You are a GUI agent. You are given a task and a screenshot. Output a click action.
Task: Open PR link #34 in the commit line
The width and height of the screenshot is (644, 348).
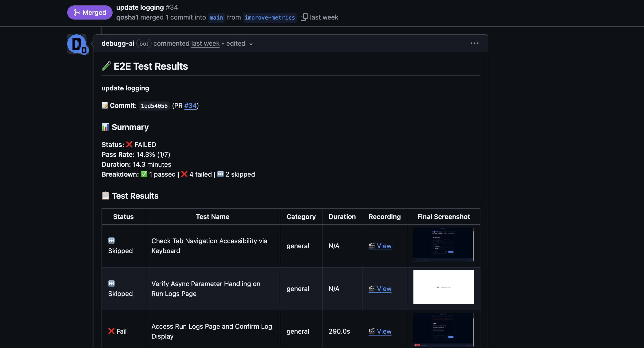[190, 106]
